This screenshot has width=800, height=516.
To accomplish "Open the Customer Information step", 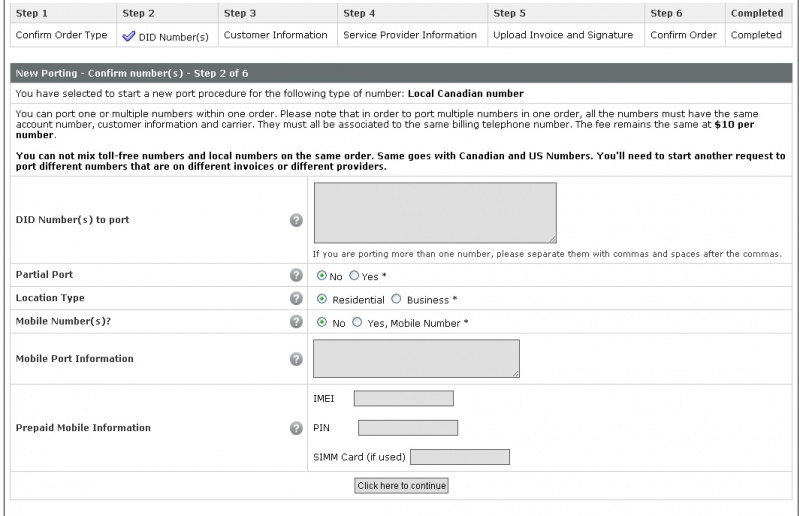I will tap(276, 35).
